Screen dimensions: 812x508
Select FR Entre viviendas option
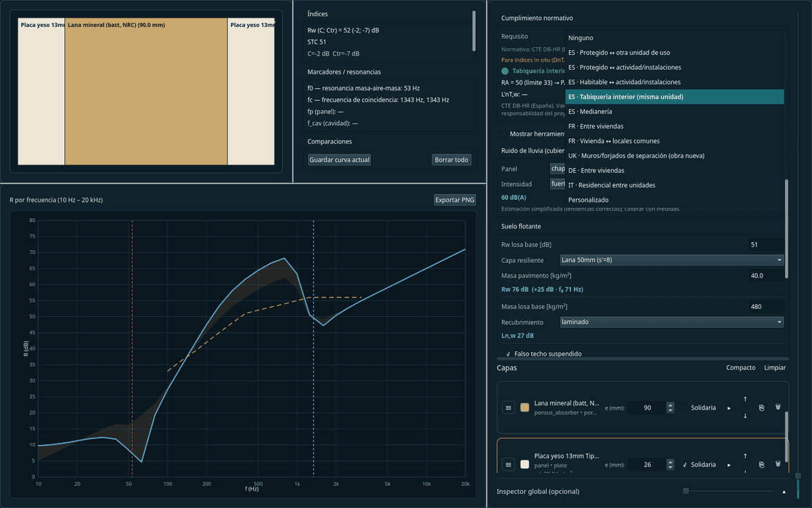(675, 126)
